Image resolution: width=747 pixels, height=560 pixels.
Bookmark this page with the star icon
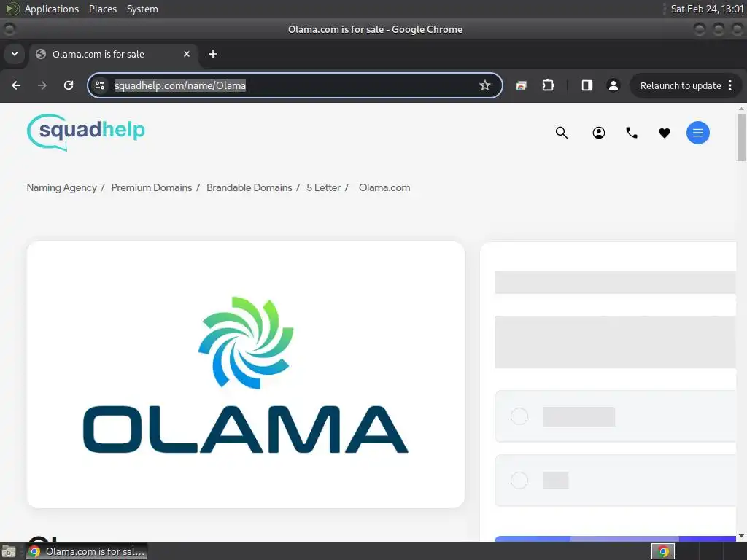click(x=485, y=85)
